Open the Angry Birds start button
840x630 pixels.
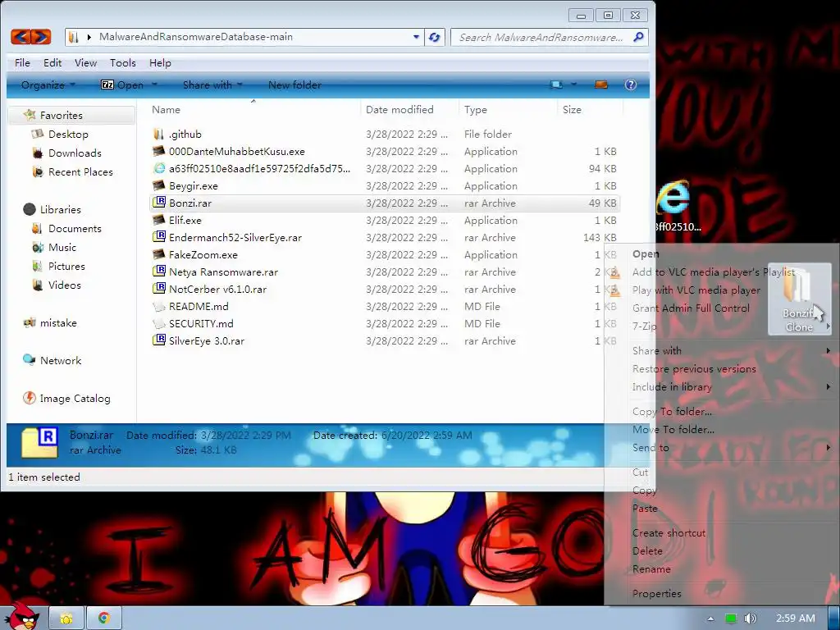coord(21,615)
